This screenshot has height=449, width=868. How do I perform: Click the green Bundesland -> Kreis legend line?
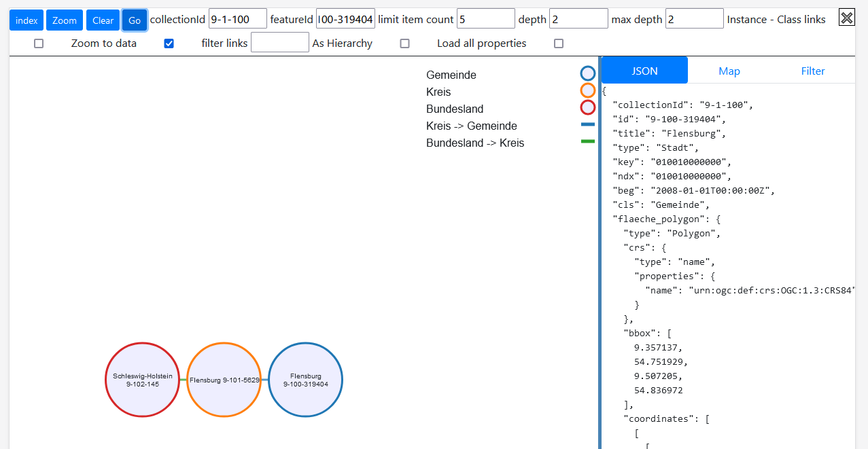pos(588,141)
